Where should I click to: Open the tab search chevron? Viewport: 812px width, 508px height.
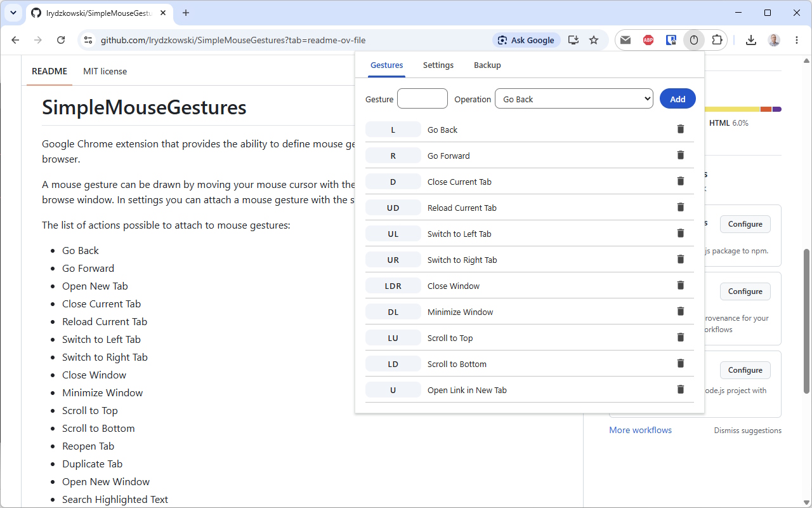13,13
